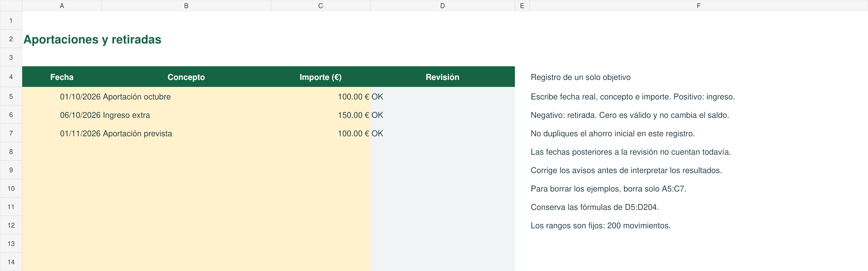Select column A header
This screenshot has width=868, height=271.
coord(62,6)
